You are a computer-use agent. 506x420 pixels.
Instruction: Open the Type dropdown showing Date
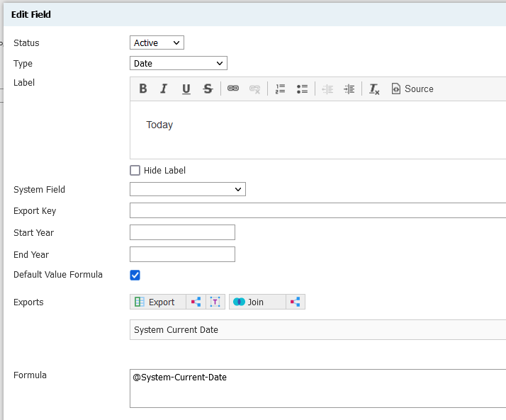tap(179, 63)
